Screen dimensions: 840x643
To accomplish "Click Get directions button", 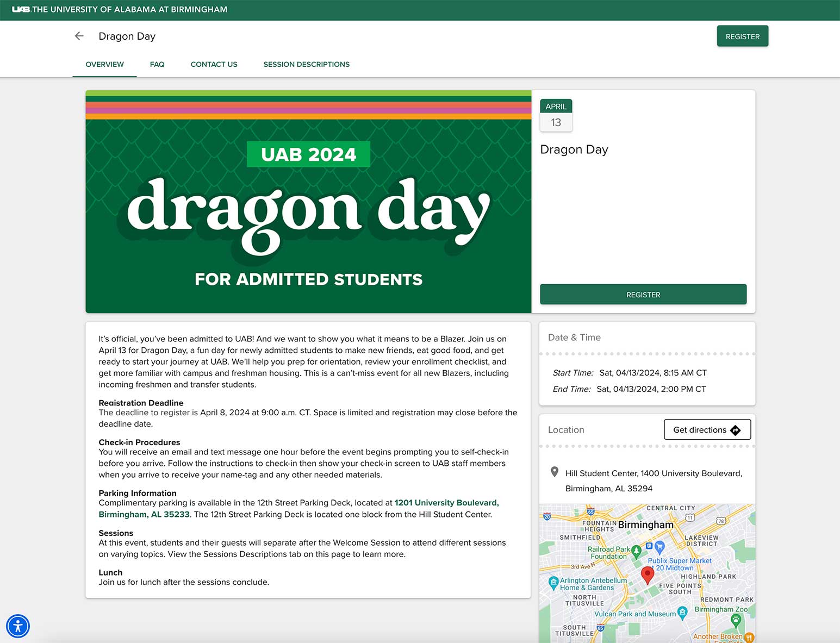I will [707, 429].
